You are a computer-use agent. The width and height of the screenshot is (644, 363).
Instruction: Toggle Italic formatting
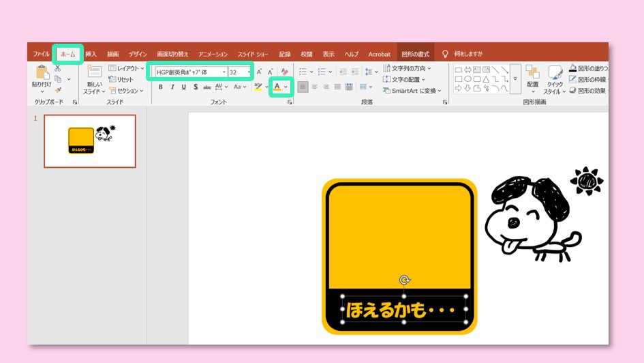point(172,87)
